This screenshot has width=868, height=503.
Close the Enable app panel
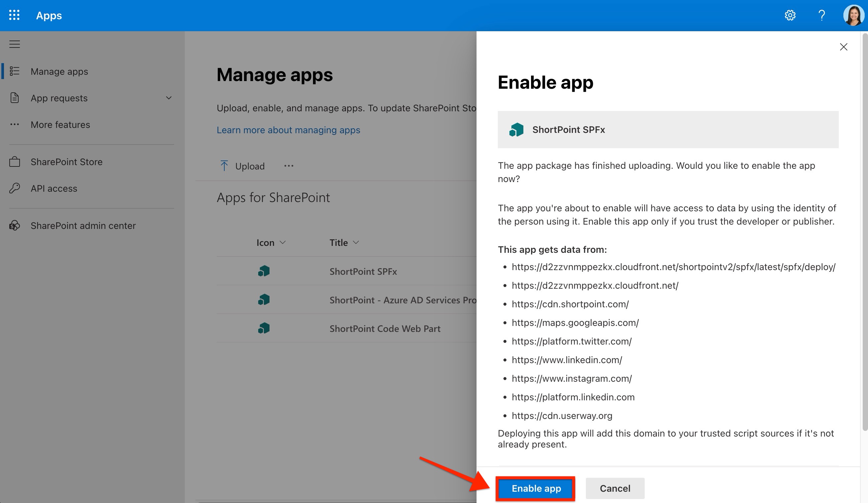[x=843, y=47]
